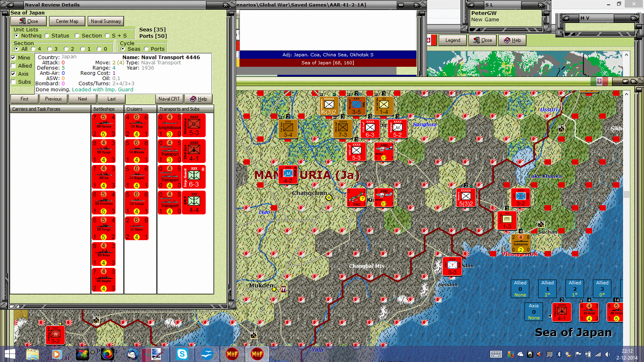Open the Naval Summary
The width and height of the screenshot is (644, 362).
coord(106,21)
